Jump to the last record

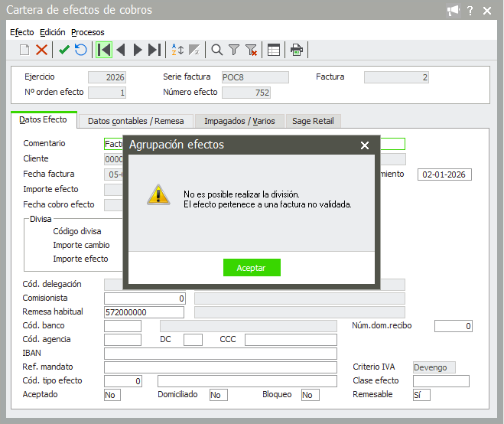[154, 50]
